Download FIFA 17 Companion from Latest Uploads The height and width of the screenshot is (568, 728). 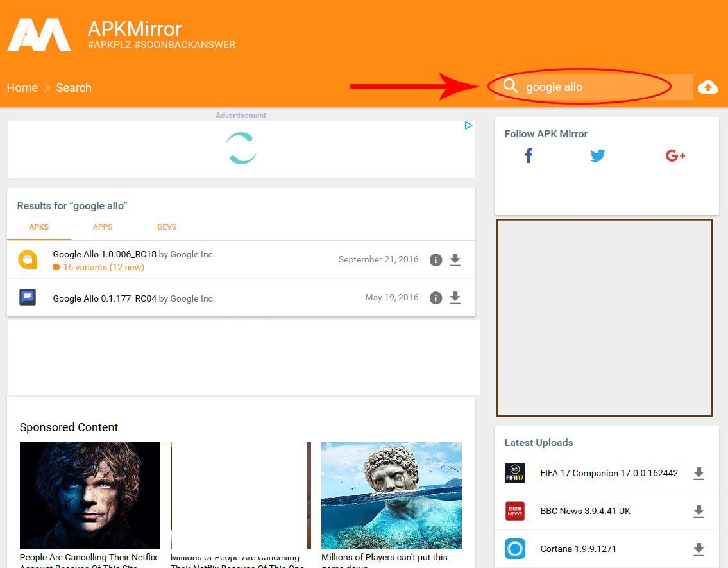click(698, 474)
